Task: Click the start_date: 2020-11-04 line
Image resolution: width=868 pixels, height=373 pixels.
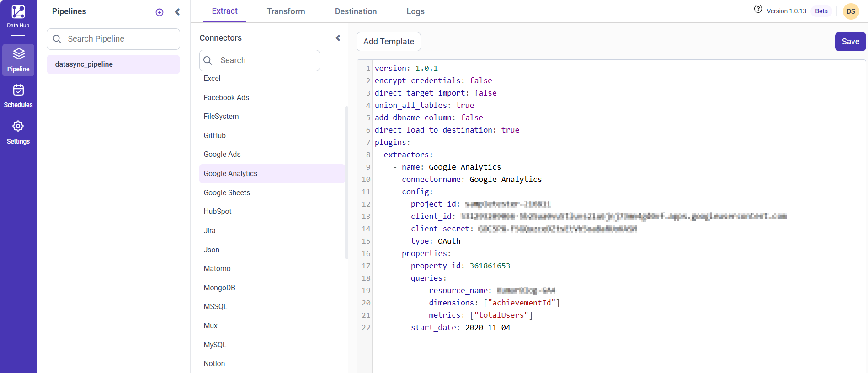Action: (x=460, y=328)
